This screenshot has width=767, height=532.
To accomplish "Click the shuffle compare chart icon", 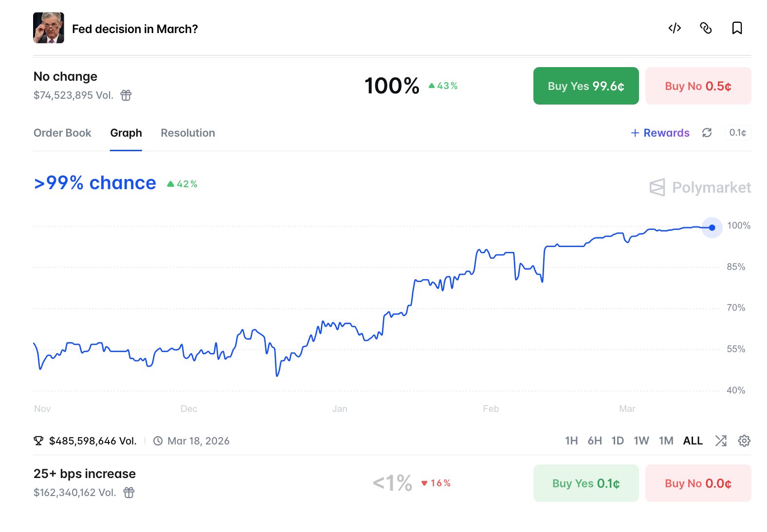I will coord(720,441).
